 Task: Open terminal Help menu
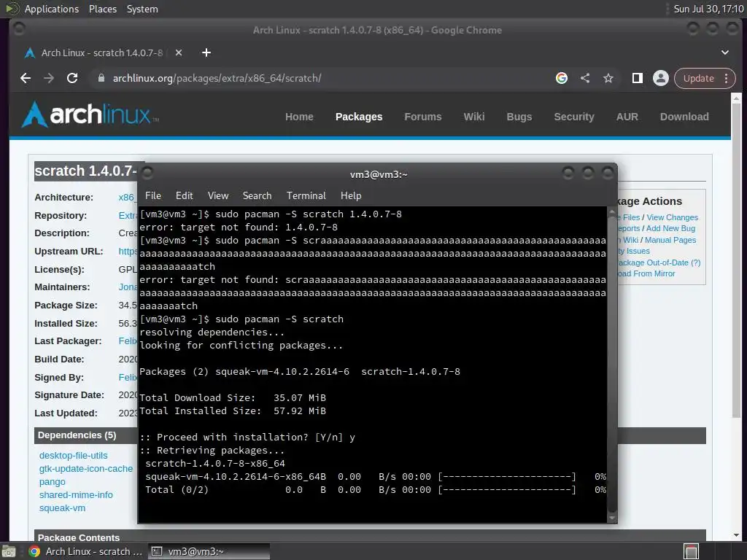[x=351, y=195]
